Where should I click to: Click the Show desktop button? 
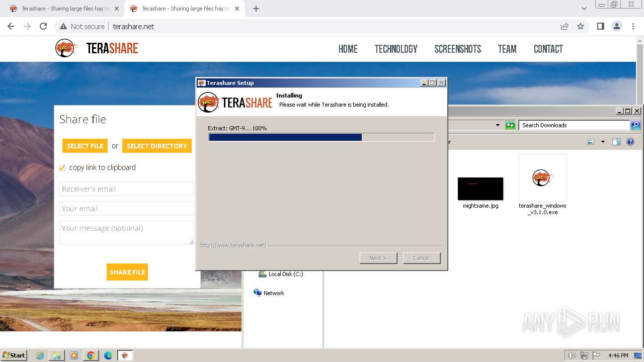point(638,355)
